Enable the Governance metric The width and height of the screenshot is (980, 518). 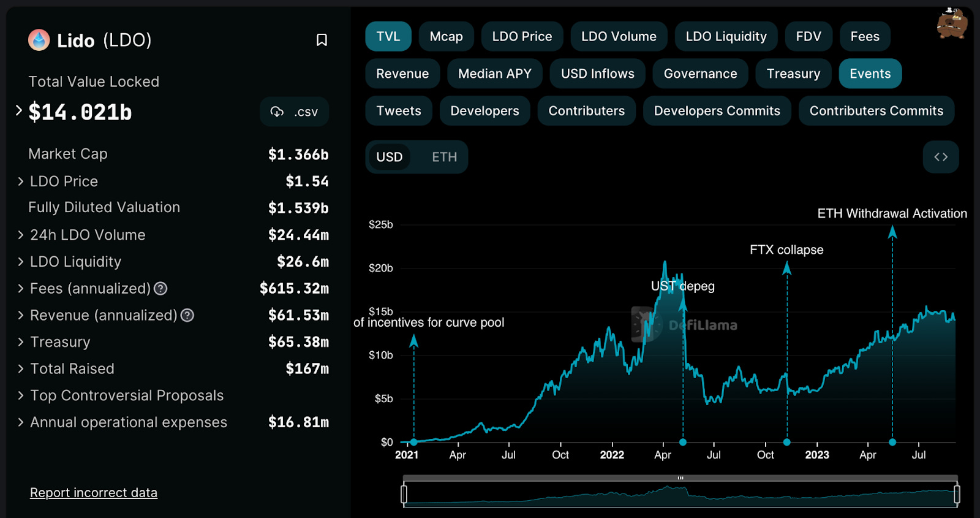[701, 74]
